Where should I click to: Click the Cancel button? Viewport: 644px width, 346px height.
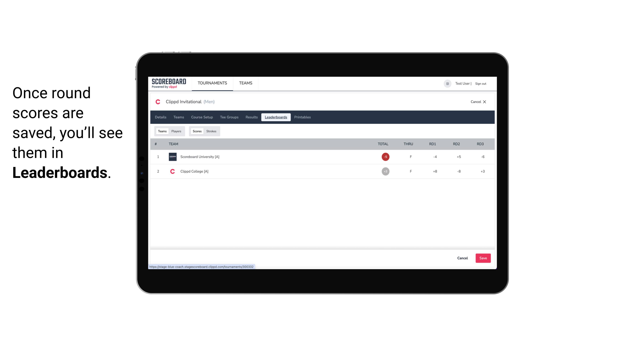(x=462, y=258)
